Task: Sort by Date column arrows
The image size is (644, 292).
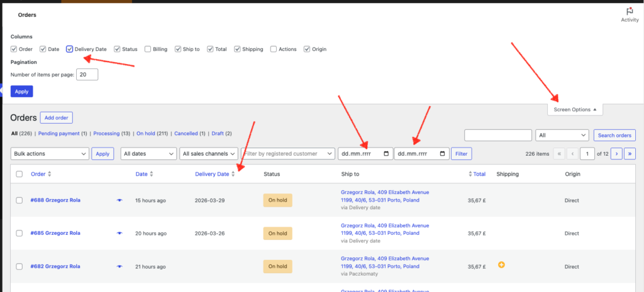Action: click(151, 174)
